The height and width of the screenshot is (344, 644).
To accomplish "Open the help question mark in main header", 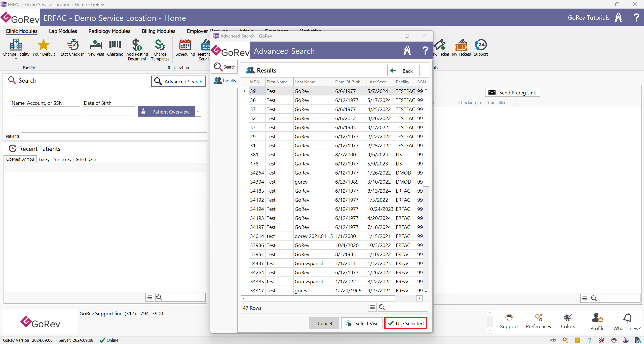I will (x=636, y=18).
